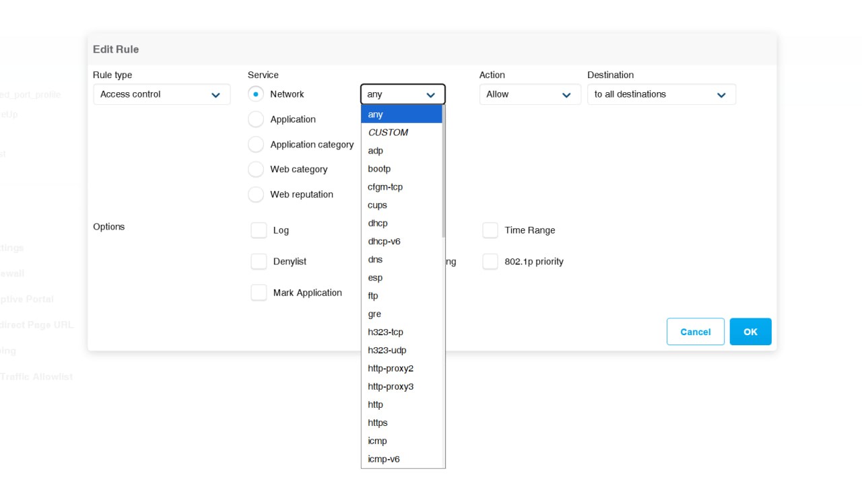
Task: Tick the Denylist checkbox
Action: pos(259,261)
